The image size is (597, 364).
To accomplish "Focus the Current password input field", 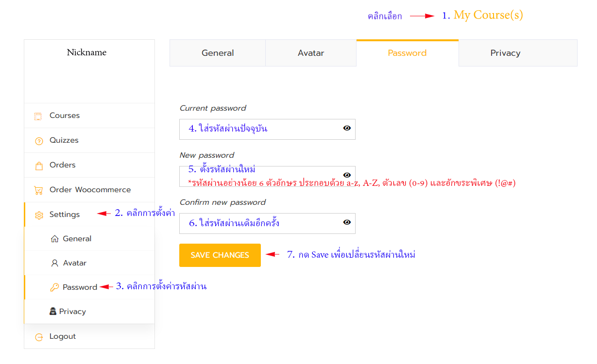I will pyautogui.click(x=267, y=129).
